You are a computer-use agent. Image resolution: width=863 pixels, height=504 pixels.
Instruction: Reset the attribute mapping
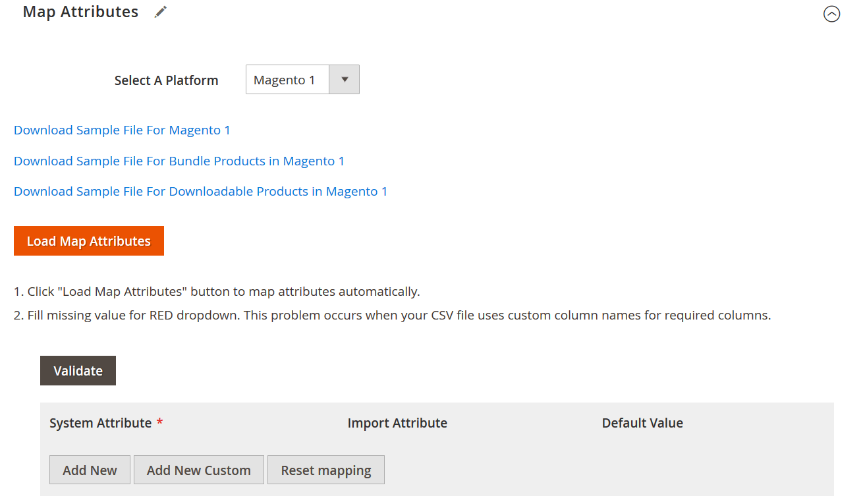click(325, 470)
